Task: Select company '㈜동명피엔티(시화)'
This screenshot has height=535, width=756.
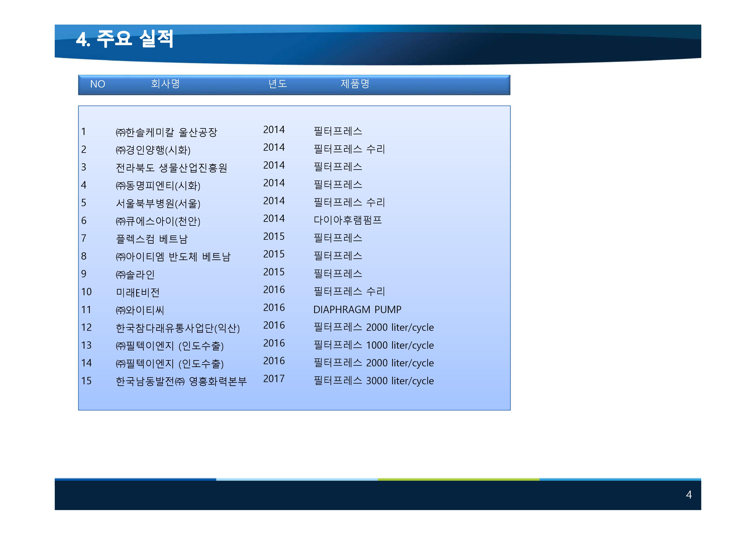Action: click(x=158, y=186)
